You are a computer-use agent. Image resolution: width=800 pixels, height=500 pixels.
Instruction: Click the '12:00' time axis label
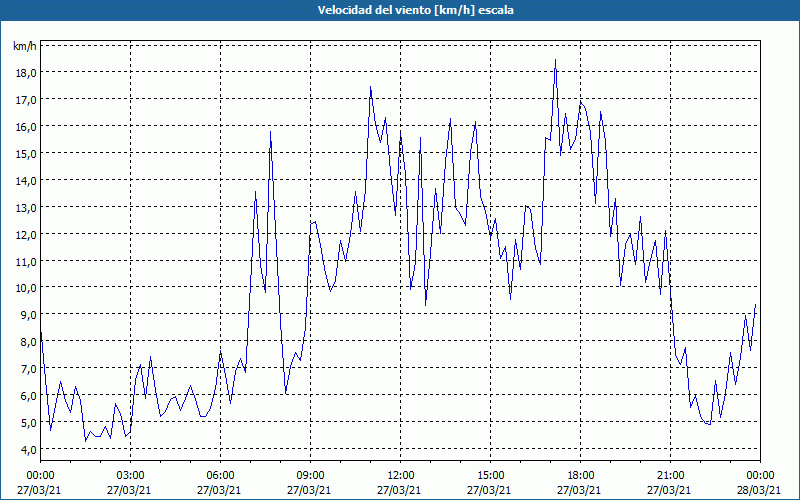401,476
